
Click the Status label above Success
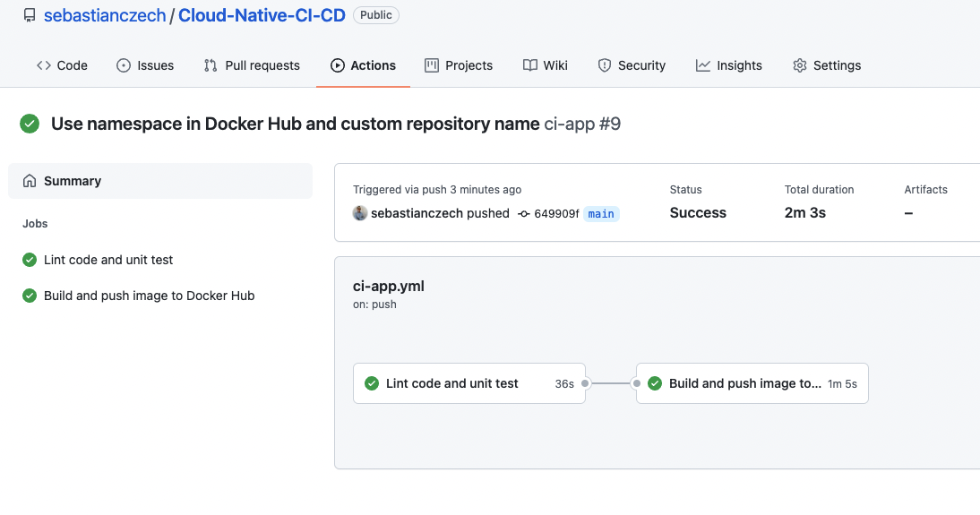(685, 189)
